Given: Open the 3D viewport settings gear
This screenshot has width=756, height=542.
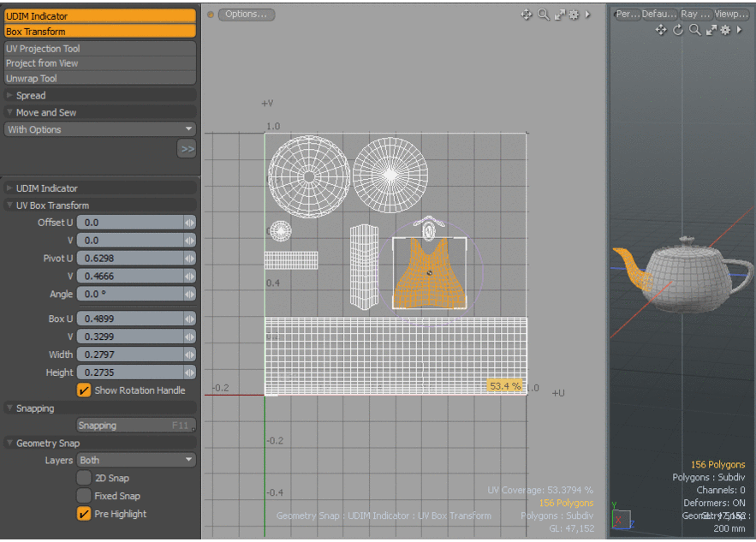Looking at the screenshot, I should click(x=725, y=30).
